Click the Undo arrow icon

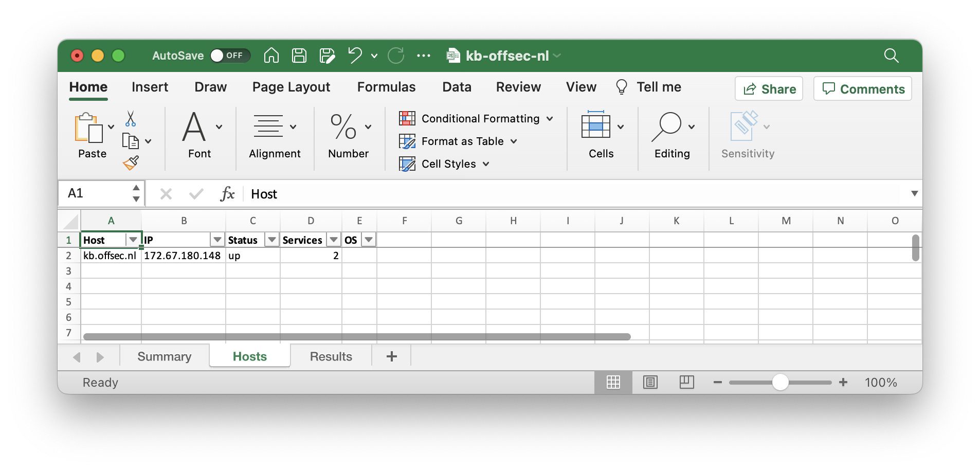354,55
